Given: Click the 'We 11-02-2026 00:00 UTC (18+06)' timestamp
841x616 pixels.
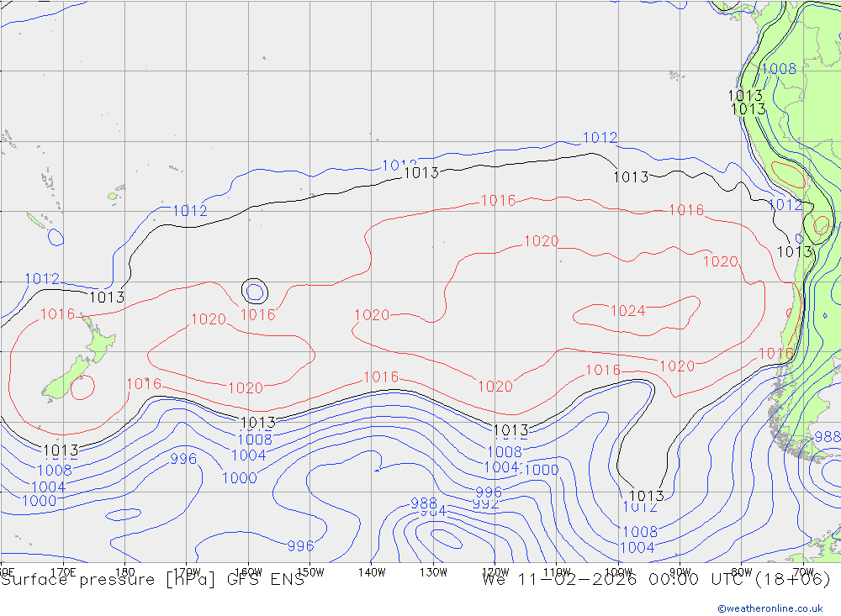Looking at the screenshot, I should tap(656, 580).
